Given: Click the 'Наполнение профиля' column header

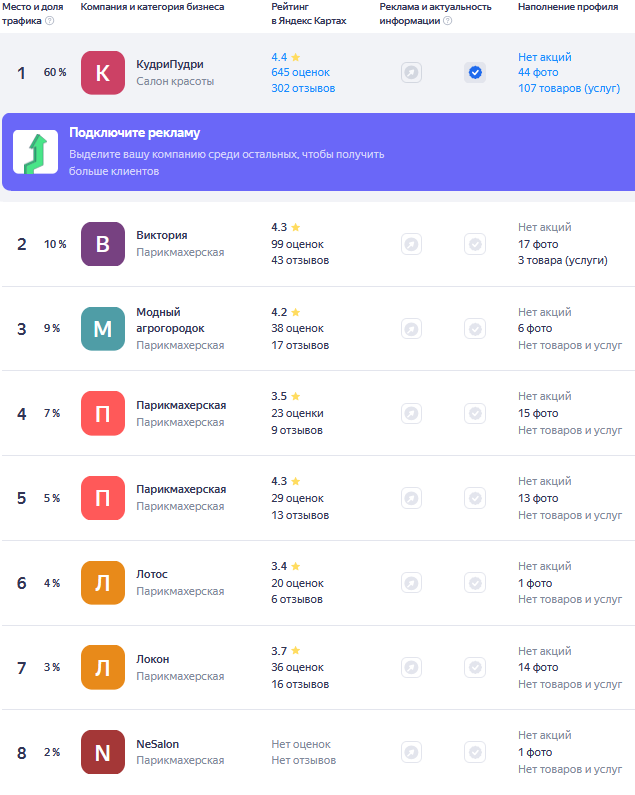Looking at the screenshot, I should [568, 7].
